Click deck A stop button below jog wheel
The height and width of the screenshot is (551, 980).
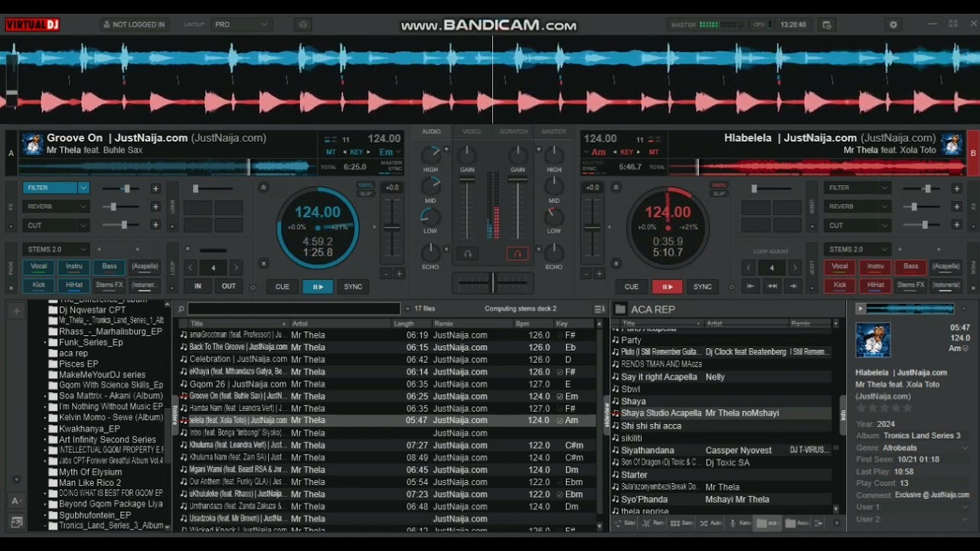point(263,262)
